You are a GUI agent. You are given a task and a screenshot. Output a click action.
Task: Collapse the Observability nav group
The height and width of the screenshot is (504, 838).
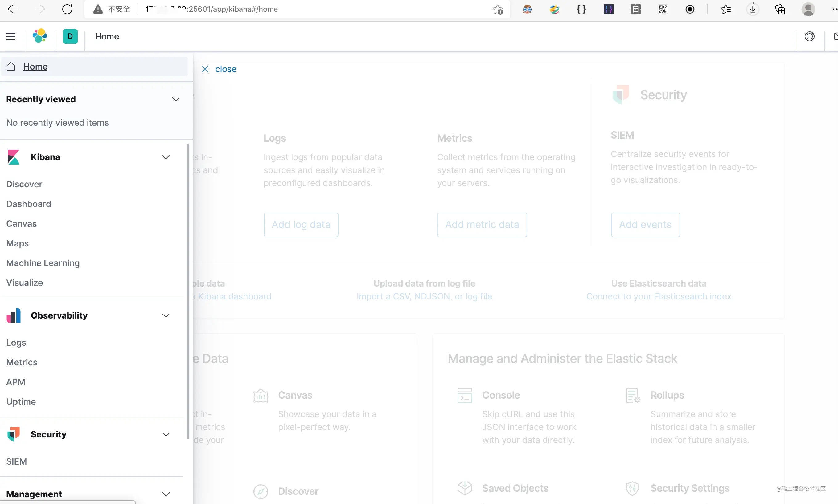[166, 315]
